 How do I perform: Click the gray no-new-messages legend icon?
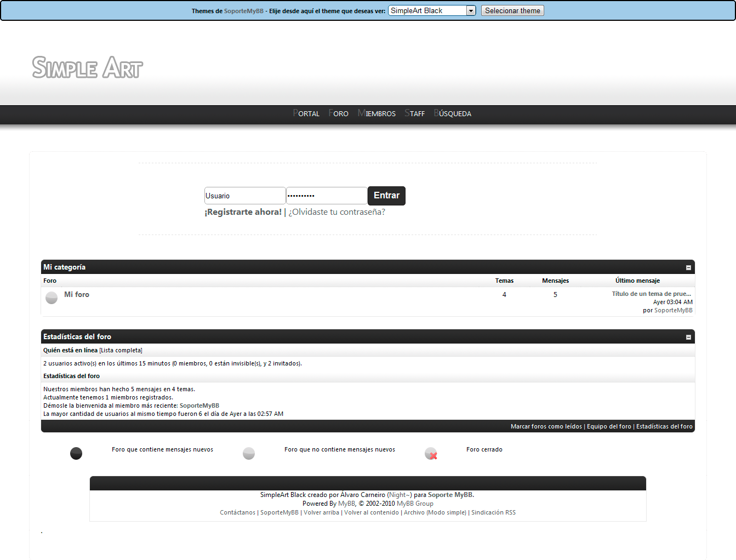pyautogui.click(x=249, y=453)
